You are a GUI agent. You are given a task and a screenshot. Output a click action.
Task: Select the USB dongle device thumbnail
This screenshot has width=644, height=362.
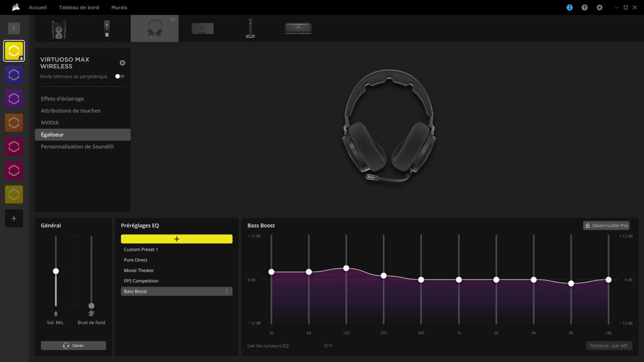pyautogui.click(x=107, y=29)
